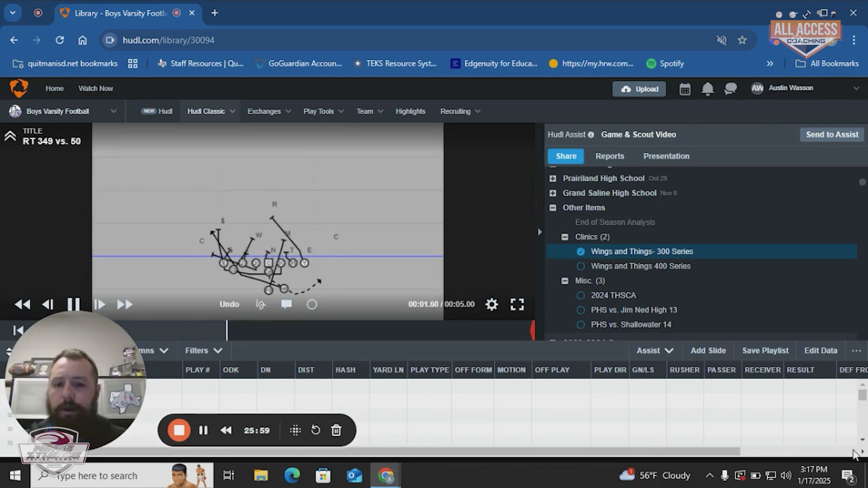Click the Hudl logo icon
Viewport: 868px width, 488px height.
tap(19, 88)
